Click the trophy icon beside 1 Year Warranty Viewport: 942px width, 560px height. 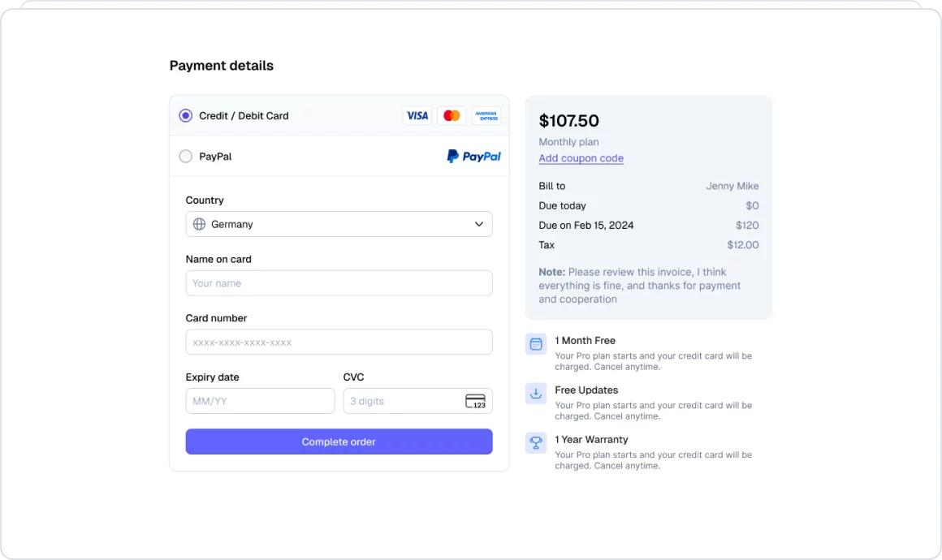536,443
